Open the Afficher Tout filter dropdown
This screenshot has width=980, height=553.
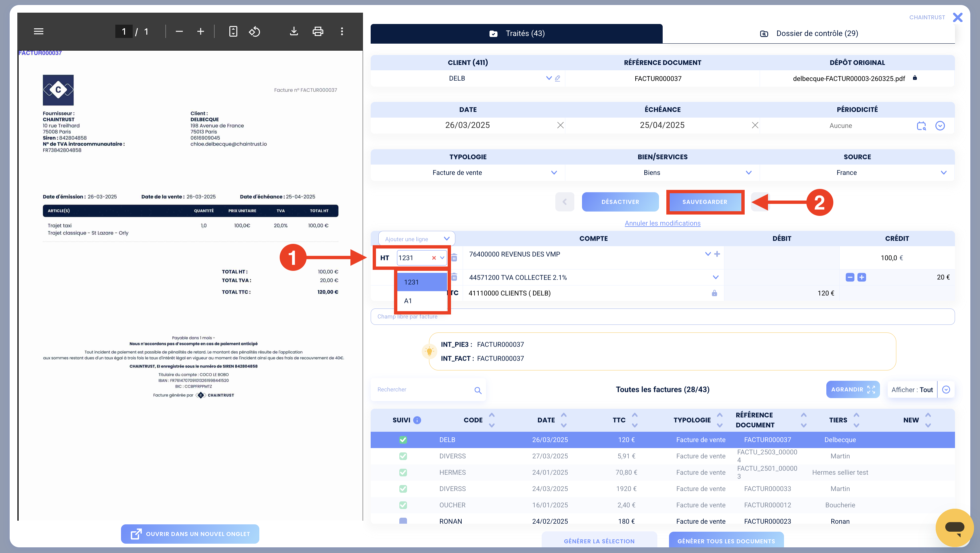pyautogui.click(x=946, y=389)
